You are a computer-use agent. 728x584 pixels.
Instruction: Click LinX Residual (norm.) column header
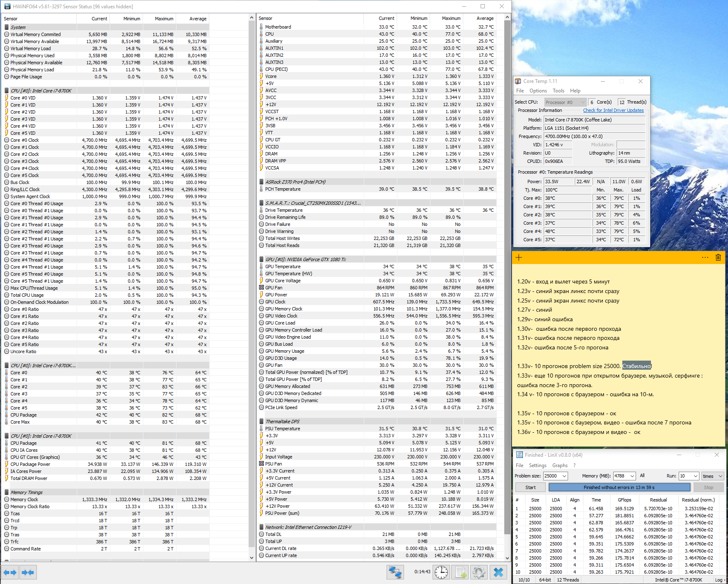coord(698,500)
